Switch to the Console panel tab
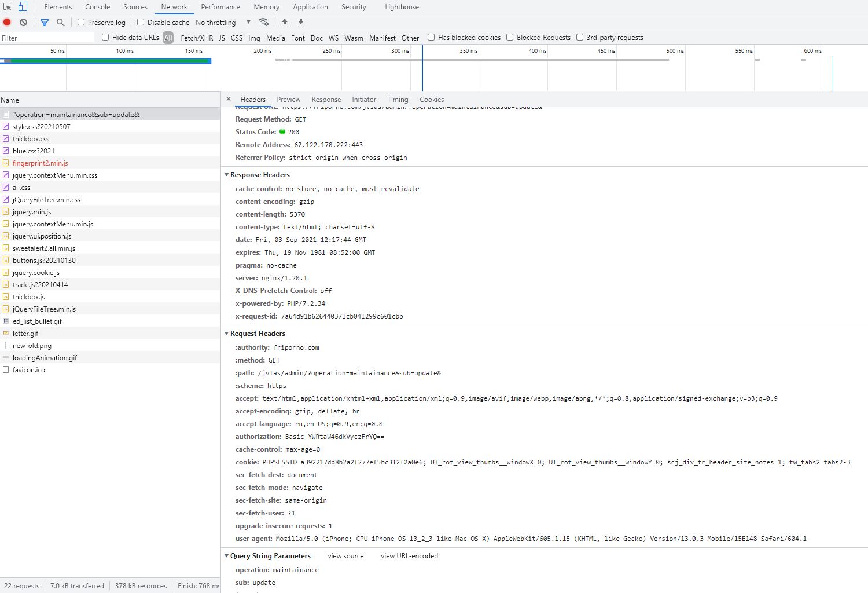 (x=98, y=7)
